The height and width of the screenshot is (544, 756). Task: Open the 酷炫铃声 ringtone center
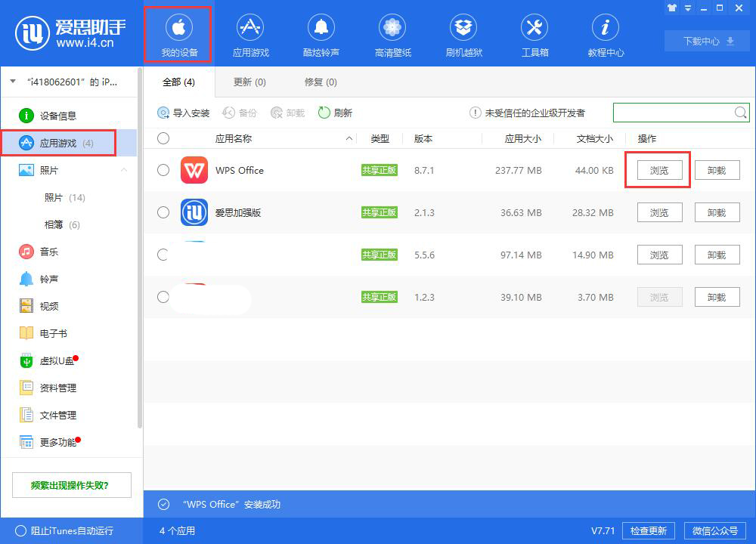[x=321, y=33]
